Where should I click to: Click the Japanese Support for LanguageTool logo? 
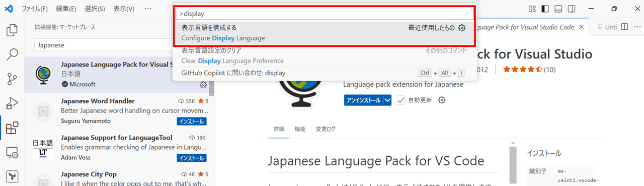pyautogui.click(x=43, y=148)
